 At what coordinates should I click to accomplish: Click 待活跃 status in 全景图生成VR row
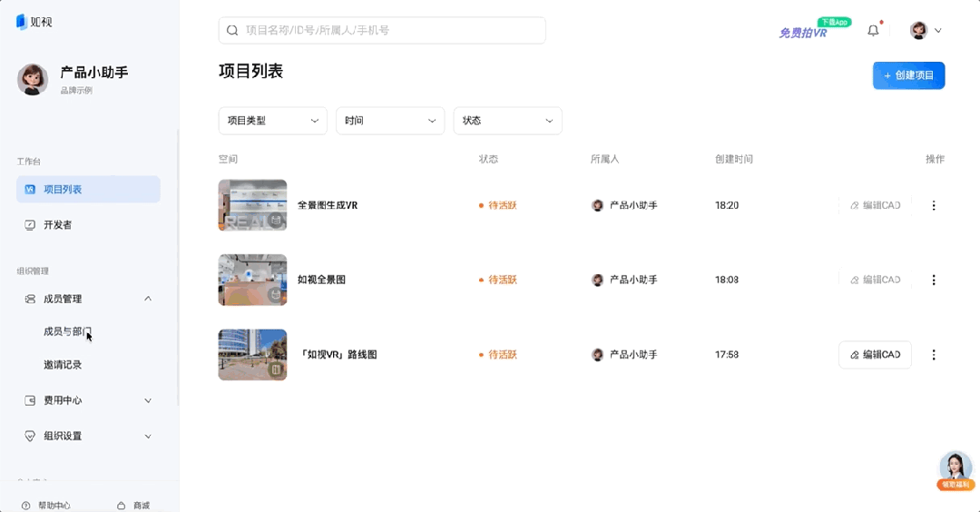(x=498, y=205)
